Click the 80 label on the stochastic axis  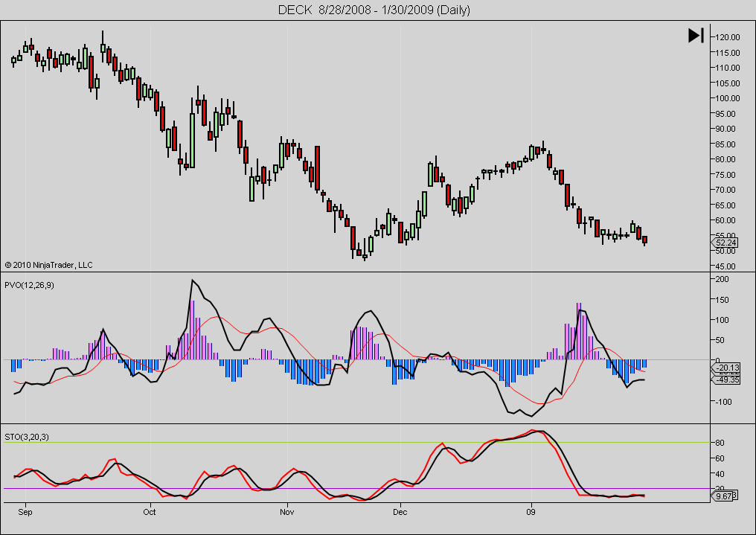click(720, 443)
